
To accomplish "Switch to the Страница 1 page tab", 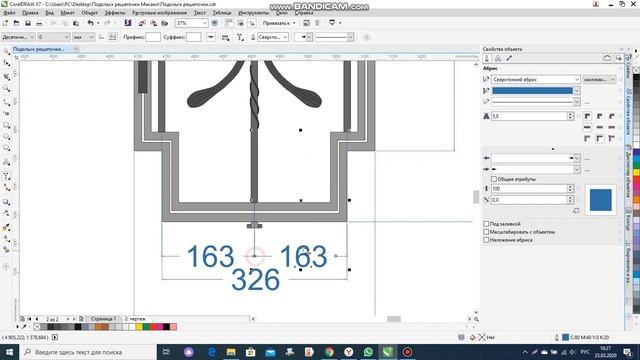I will pyautogui.click(x=103, y=318).
